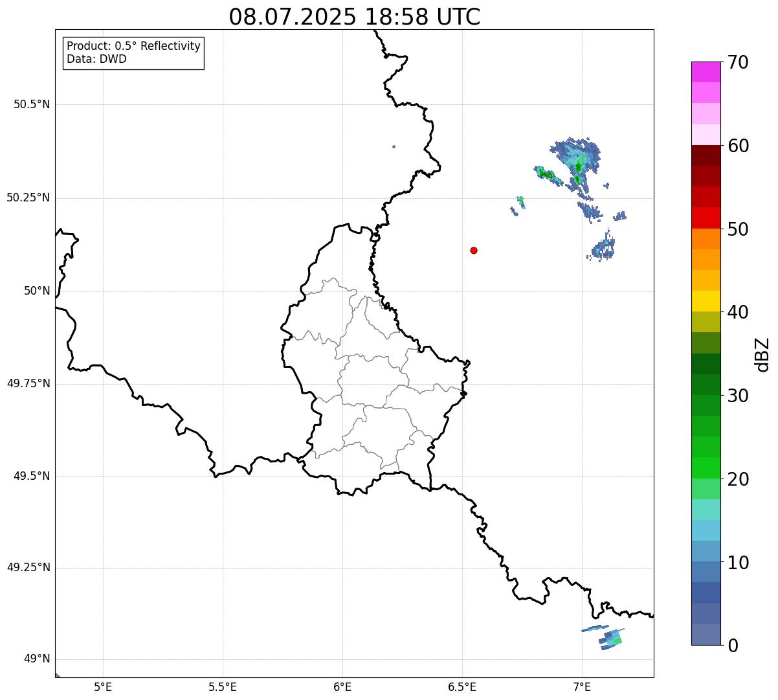
Task: Click the 5.5°E longitude label
Action: (x=223, y=687)
